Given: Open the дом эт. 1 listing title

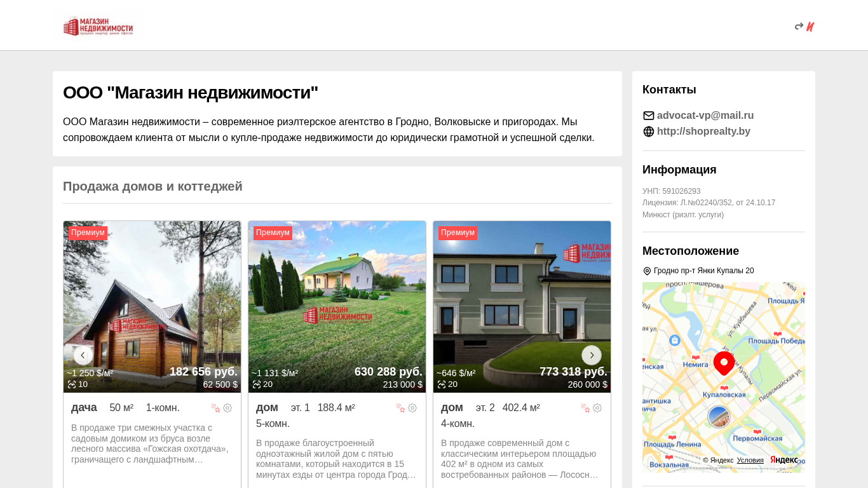Looking at the screenshot, I should coord(267,407).
